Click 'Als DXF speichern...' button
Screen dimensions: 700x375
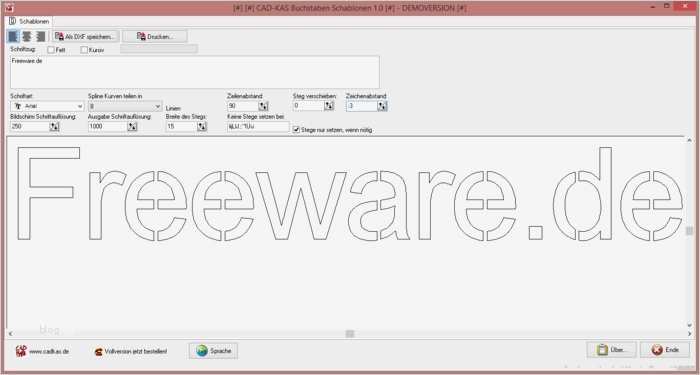pyautogui.click(x=85, y=37)
